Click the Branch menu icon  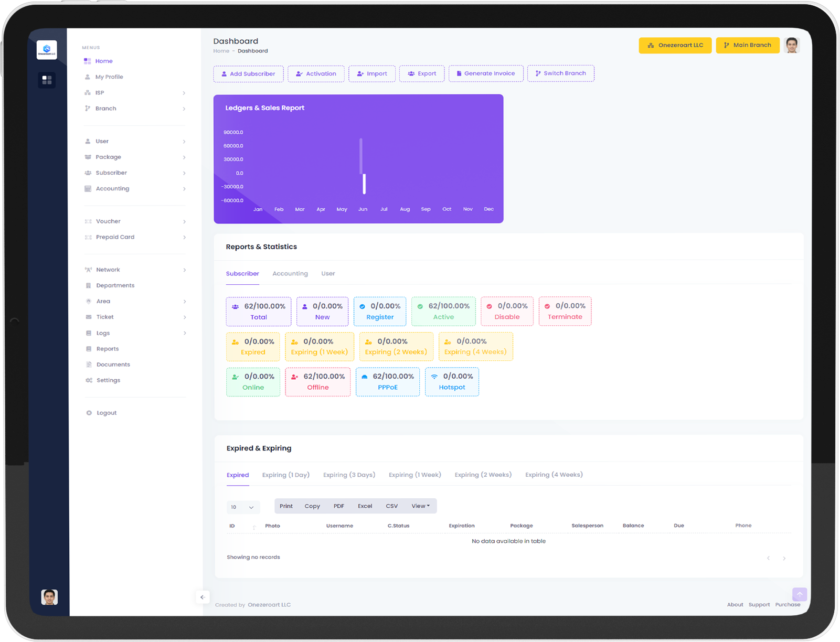pyautogui.click(x=88, y=109)
